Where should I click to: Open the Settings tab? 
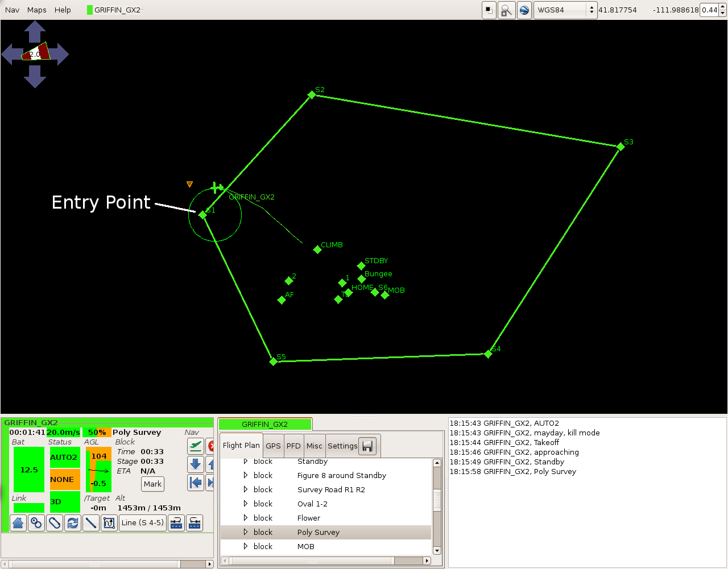342,446
